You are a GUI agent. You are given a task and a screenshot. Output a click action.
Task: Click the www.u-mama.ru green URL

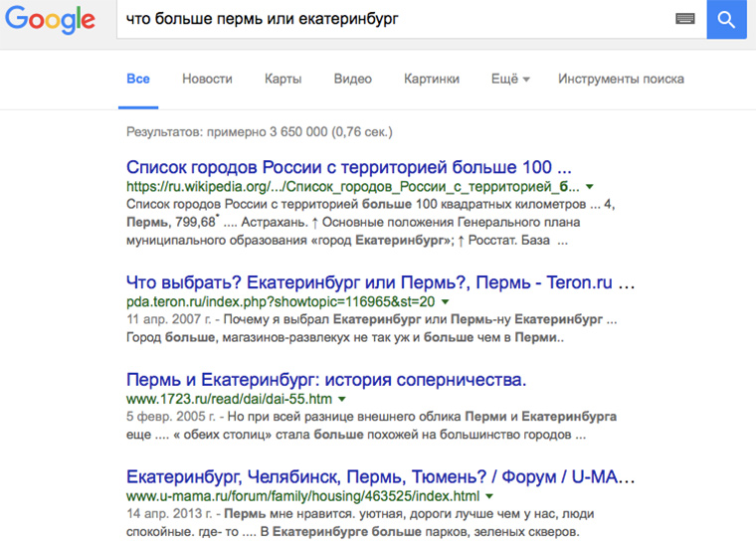(x=302, y=496)
